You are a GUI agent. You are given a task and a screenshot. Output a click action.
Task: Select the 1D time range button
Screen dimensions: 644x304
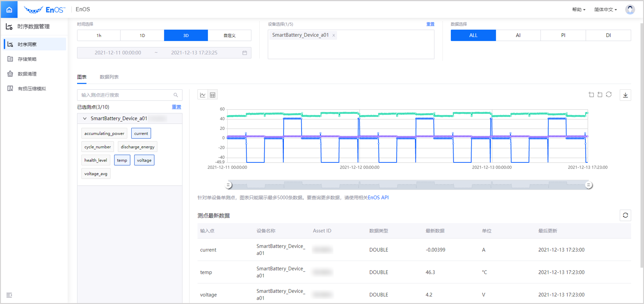coord(142,35)
